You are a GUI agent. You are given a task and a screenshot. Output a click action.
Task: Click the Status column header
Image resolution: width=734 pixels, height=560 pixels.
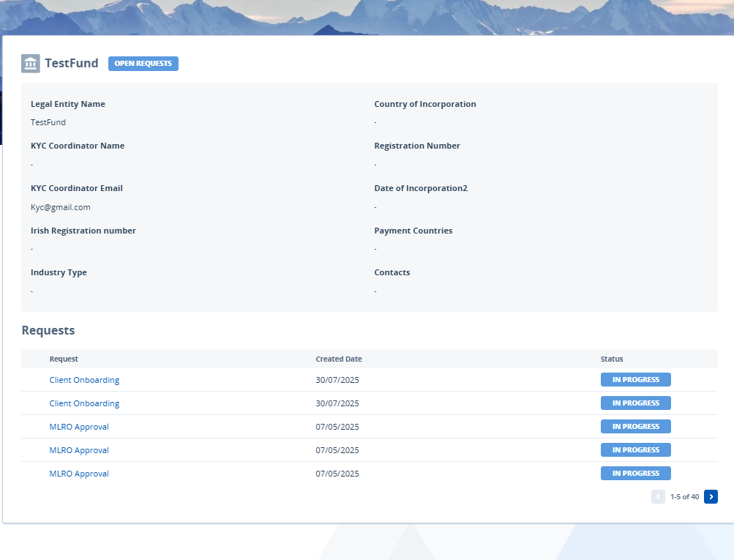pyautogui.click(x=612, y=359)
